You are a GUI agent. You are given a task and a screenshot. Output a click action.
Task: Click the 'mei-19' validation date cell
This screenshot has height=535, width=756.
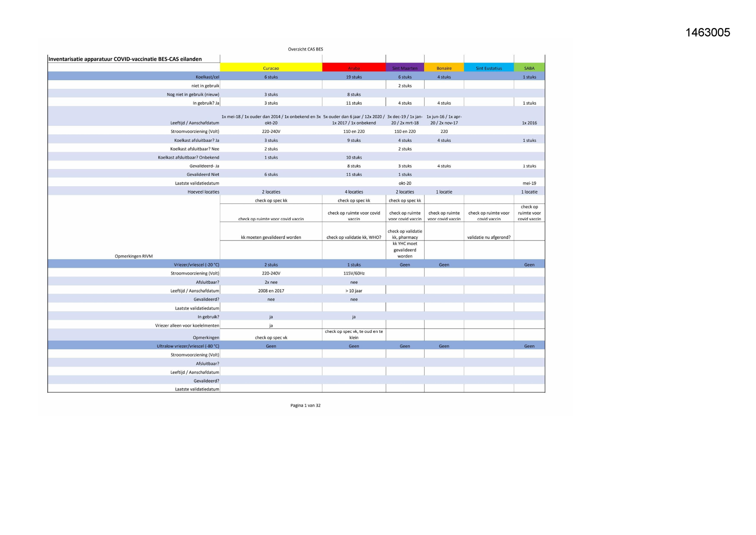(x=529, y=183)
